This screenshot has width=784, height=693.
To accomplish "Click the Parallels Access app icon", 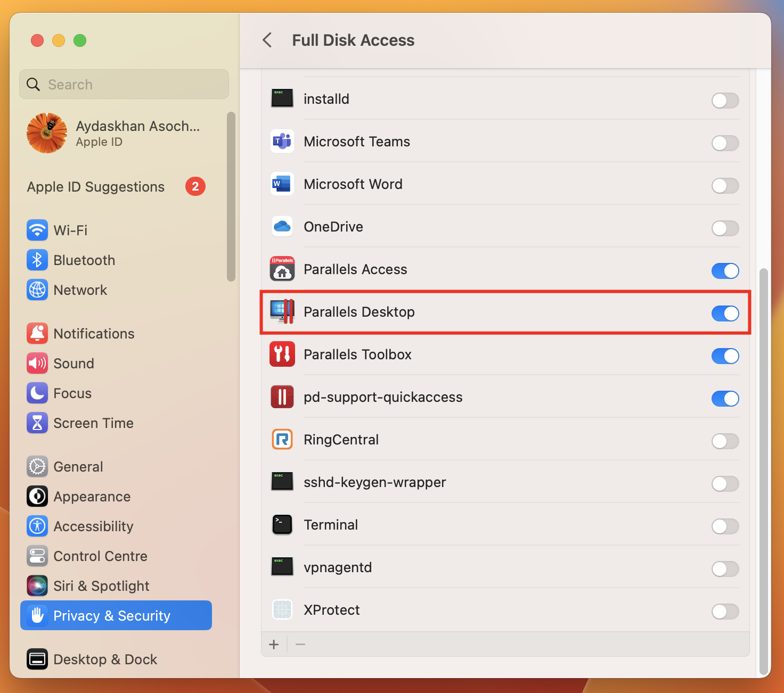I will [282, 269].
